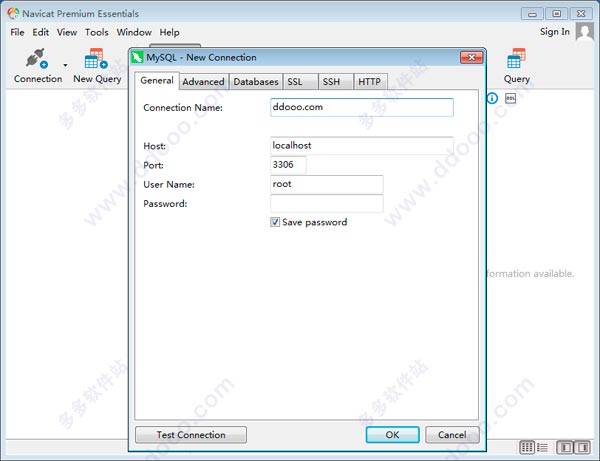Switch to list view in status bar
This screenshot has width=600, height=461.
[x=542, y=447]
